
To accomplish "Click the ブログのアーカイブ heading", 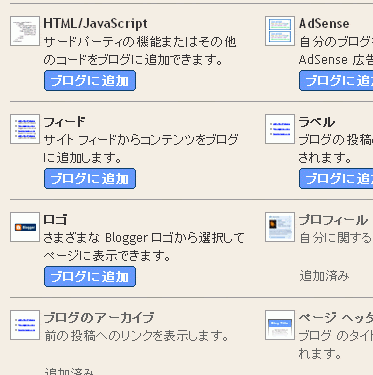I will click(x=99, y=318).
